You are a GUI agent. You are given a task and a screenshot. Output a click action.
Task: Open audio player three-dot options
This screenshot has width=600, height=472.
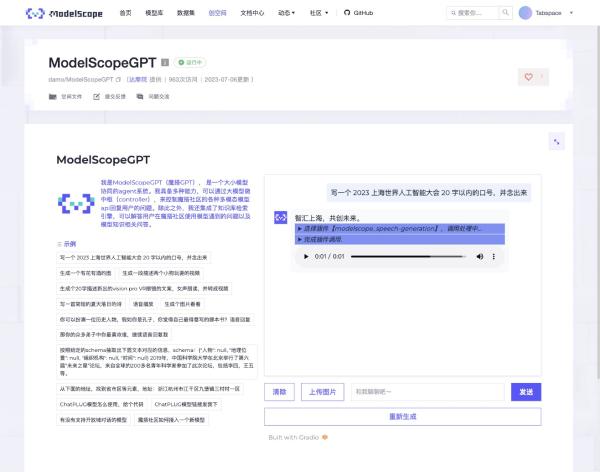[494, 256]
